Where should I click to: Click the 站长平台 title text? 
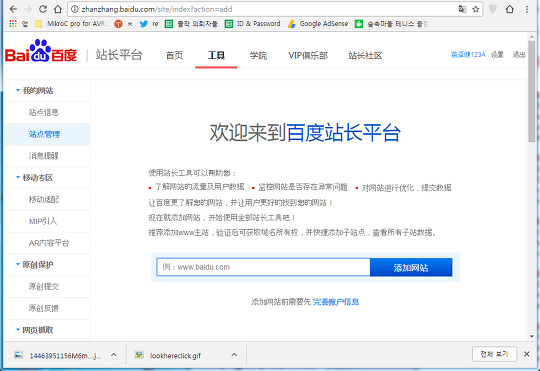click(x=119, y=55)
